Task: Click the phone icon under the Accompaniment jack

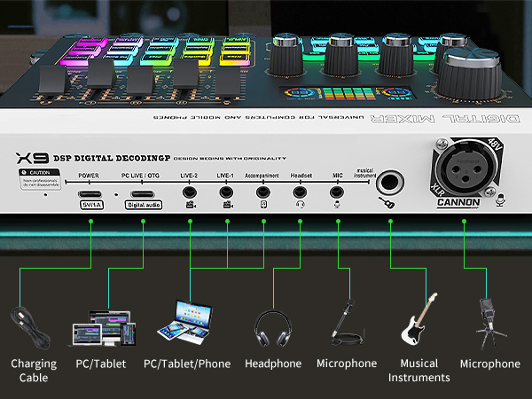Action: [x=263, y=204]
